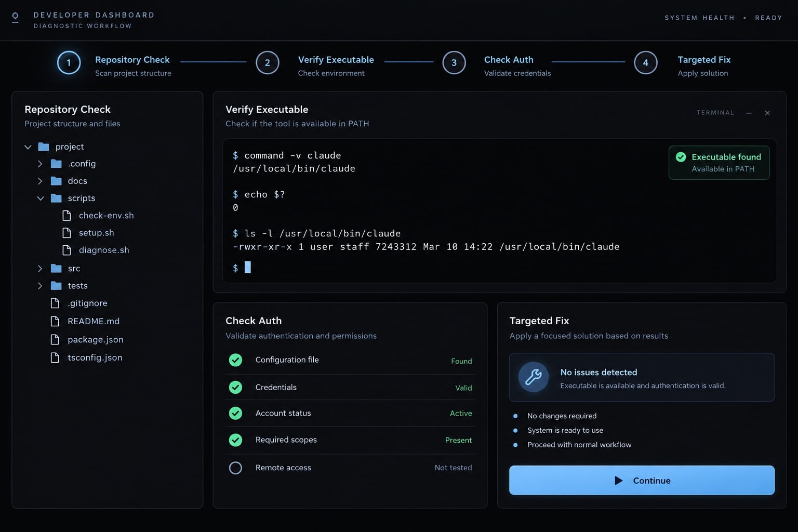This screenshot has width=798, height=532.
Task: Click the dashboard logo icon
Action: point(15,18)
